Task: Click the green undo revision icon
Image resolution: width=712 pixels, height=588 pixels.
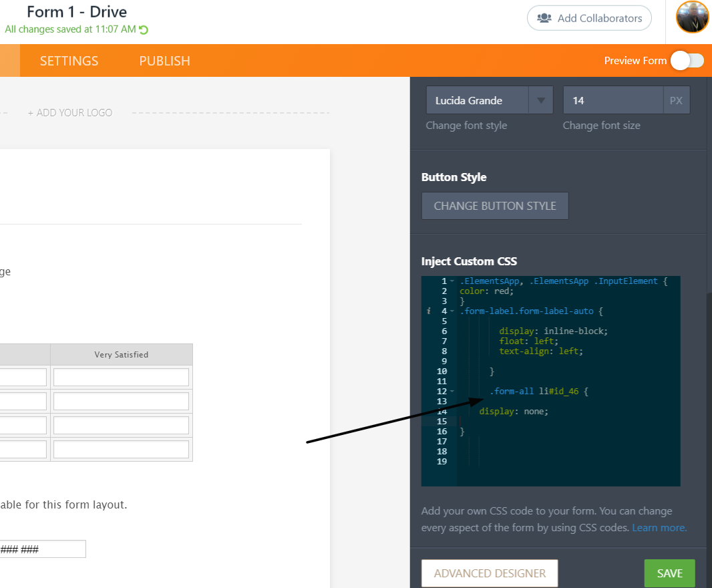Action: pos(145,29)
